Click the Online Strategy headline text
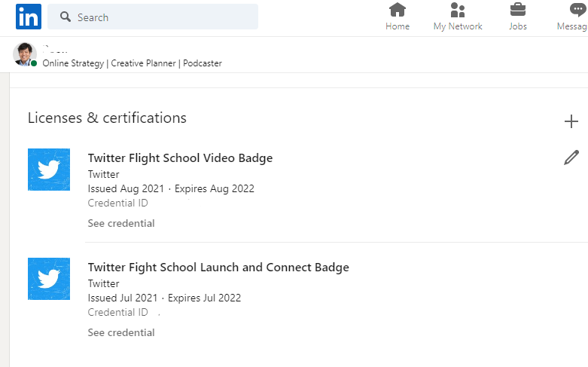Image resolution: width=588 pixels, height=367 pixels. click(132, 63)
